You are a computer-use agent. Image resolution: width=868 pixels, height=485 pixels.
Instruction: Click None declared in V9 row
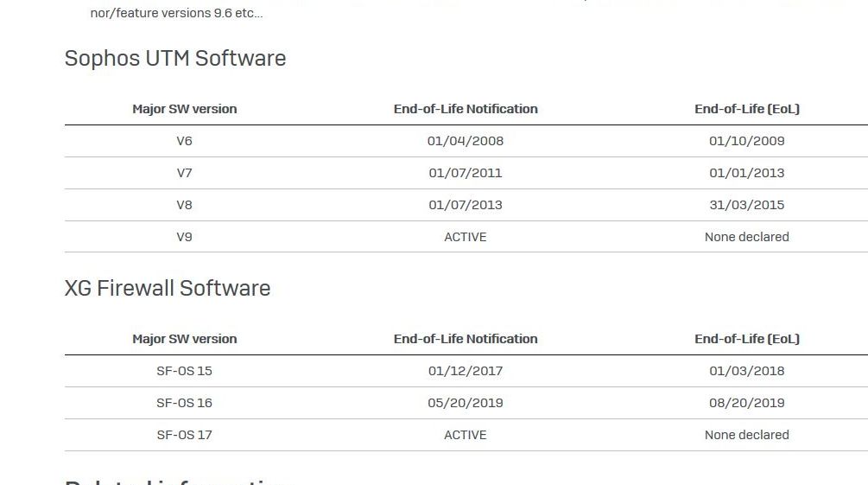click(747, 237)
